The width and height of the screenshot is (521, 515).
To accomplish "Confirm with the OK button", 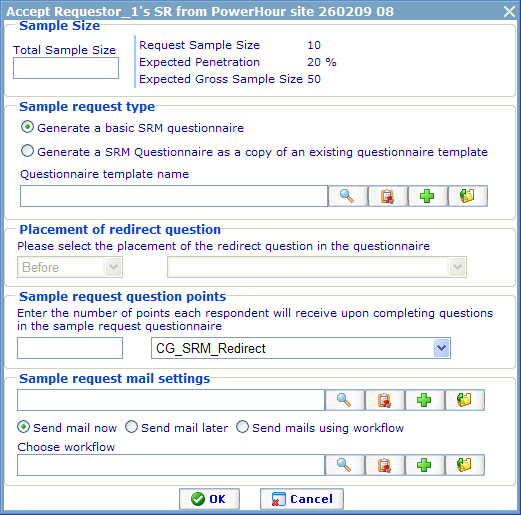I will tap(209, 499).
